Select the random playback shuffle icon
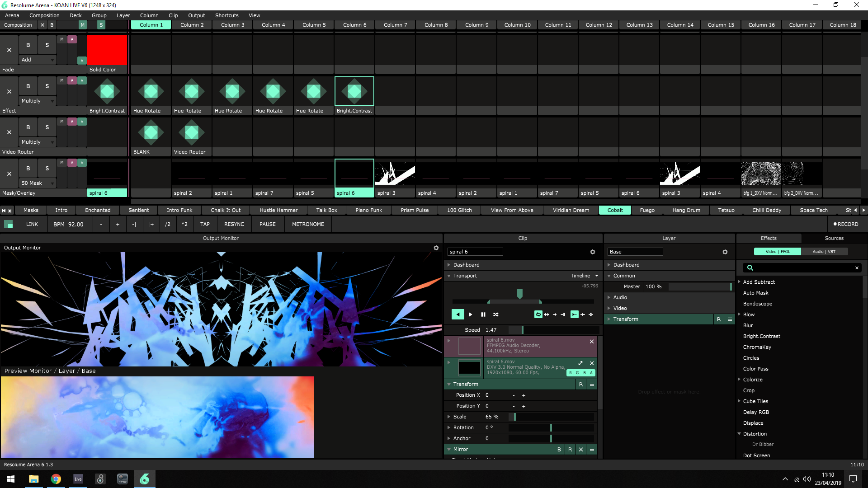The width and height of the screenshot is (868, 488). tap(495, 314)
